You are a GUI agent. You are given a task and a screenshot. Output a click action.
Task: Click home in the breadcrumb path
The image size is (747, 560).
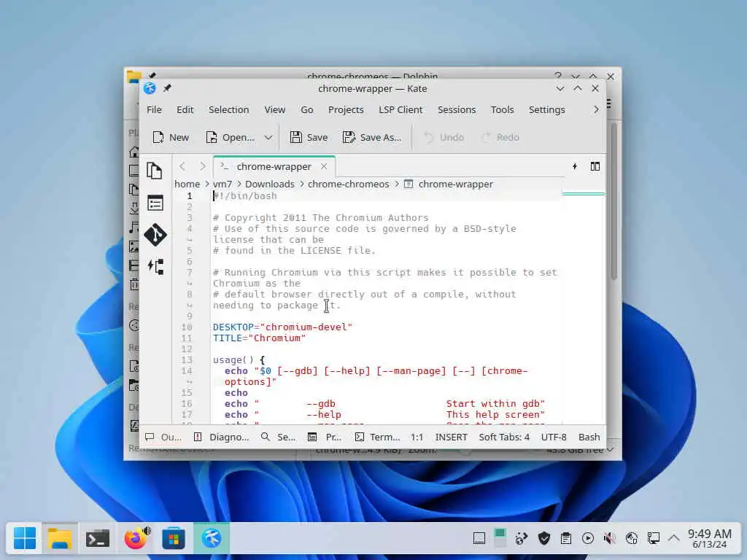(187, 184)
